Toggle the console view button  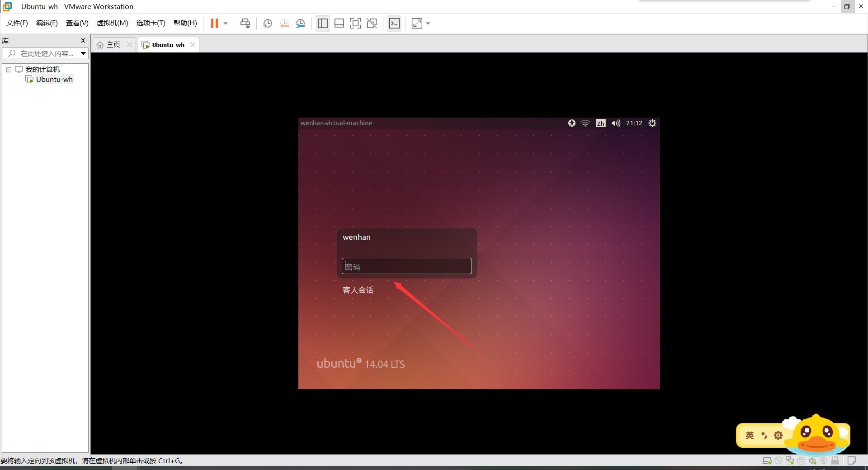pyautogui.click(x=394, y=24)
